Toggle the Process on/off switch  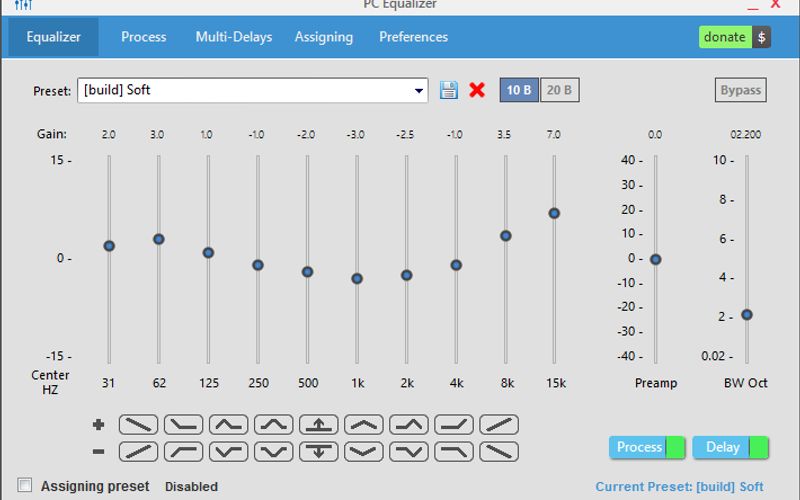[x=647, y=447]
